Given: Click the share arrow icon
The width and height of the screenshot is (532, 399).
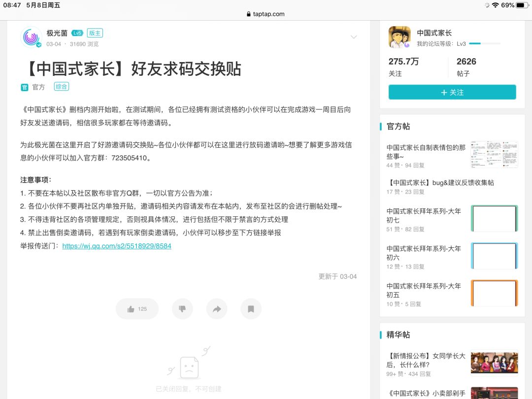Looking at the screenshot, I should coord(217,309).
